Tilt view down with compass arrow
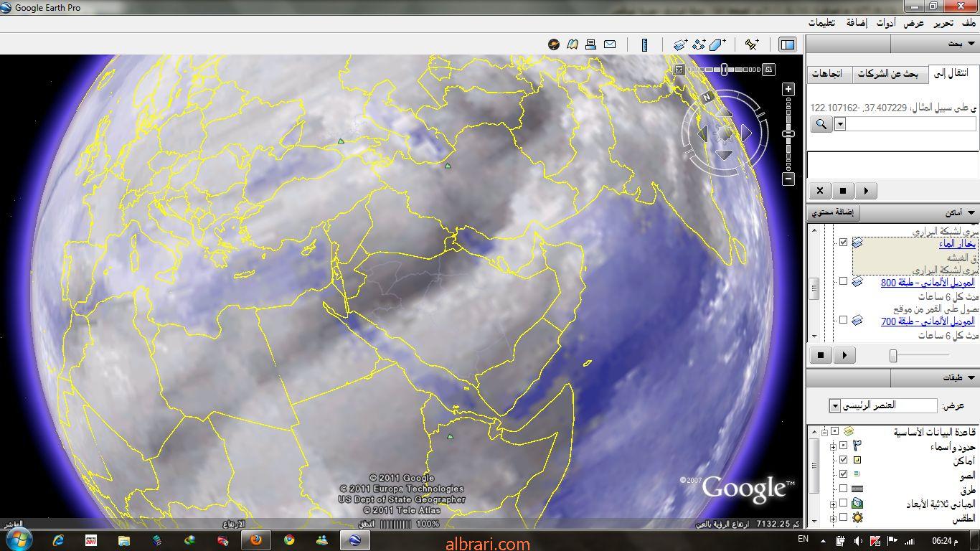 pos(725,154)
